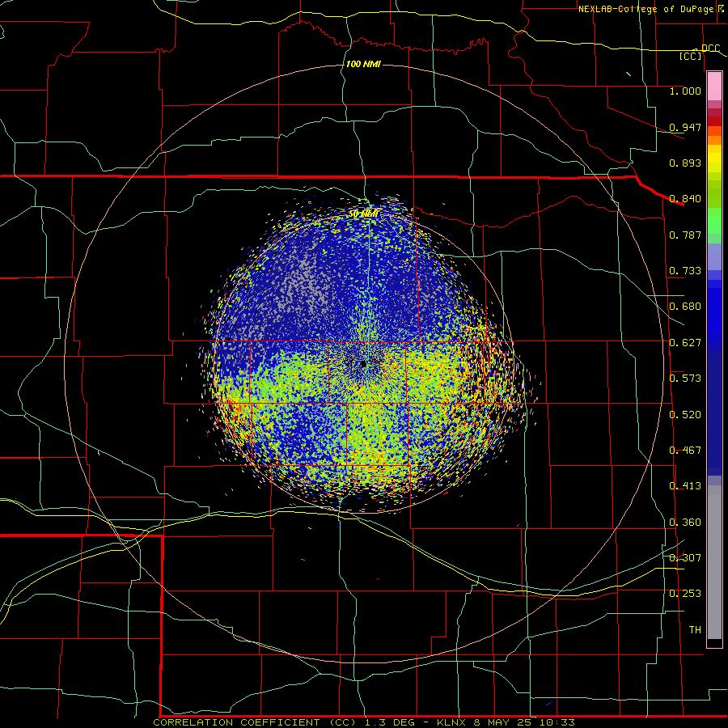Image resolution: width=728 pixels, height=728 pixels.
Task: Select the 0.520 scale value
Action: tap(685, 415)
